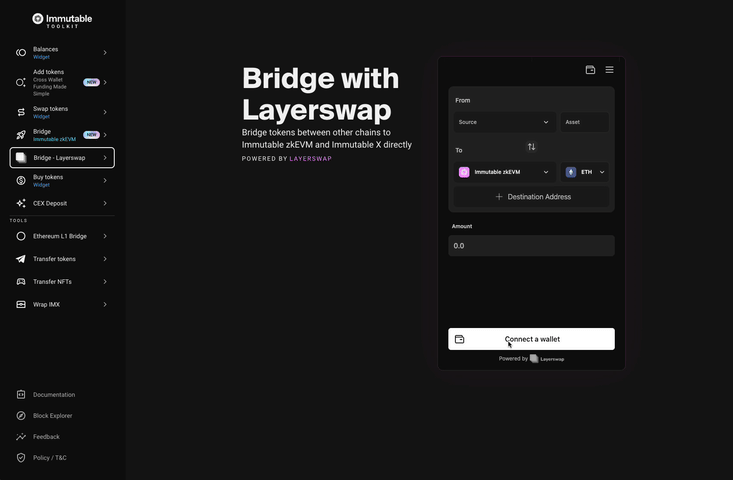Viewport: 733px width, 480px height.
Task: Open the Immutable zkEVM destination dropdown
Action: click(x=505, y=172)
